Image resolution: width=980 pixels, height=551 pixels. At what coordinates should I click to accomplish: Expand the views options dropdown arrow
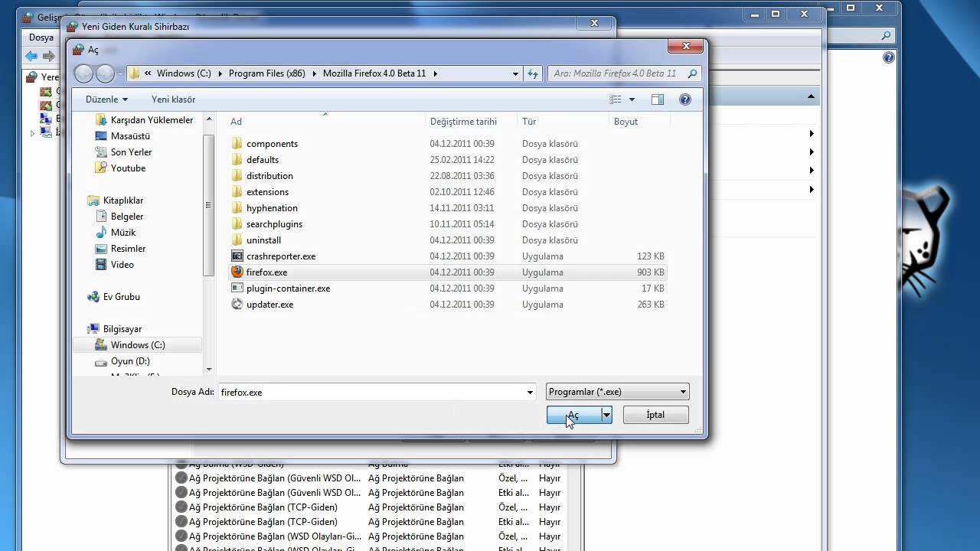click(x=632, y=99)
